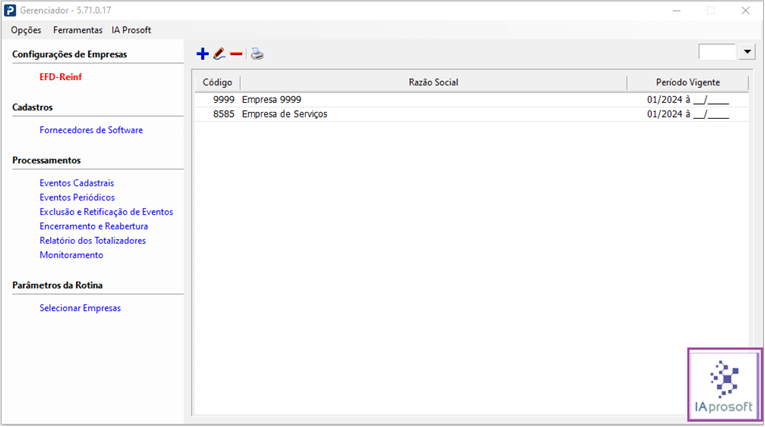Open Eventos Periódicos
The height and width of the screenshot is (427, 765).
[77, 197]
